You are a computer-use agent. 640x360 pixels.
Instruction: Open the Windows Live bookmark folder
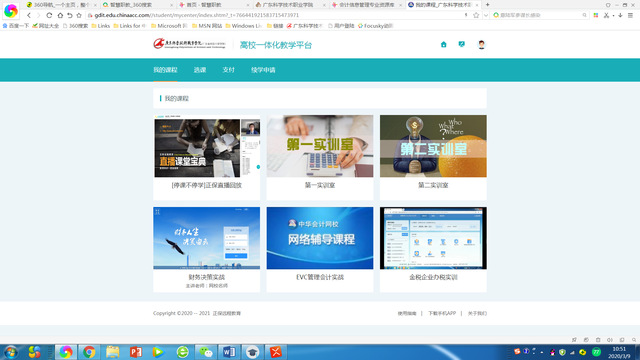pos(244,26)
